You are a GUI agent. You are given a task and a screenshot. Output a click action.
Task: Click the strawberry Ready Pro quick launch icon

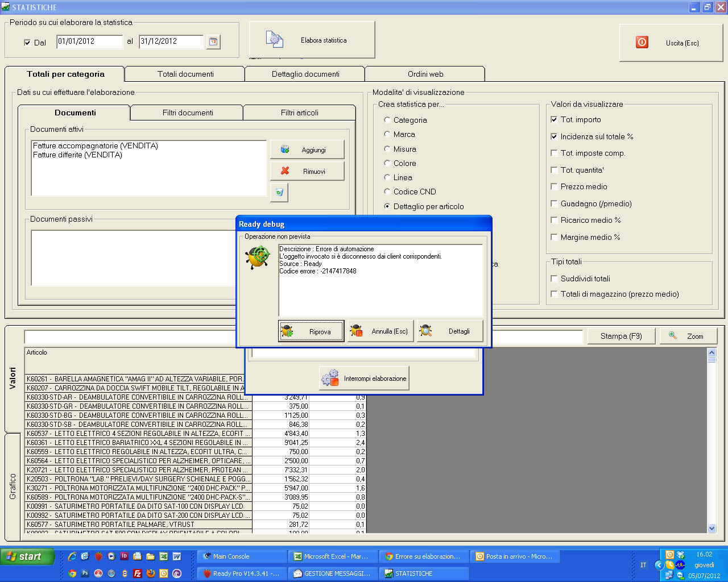(x=98, y=556)
